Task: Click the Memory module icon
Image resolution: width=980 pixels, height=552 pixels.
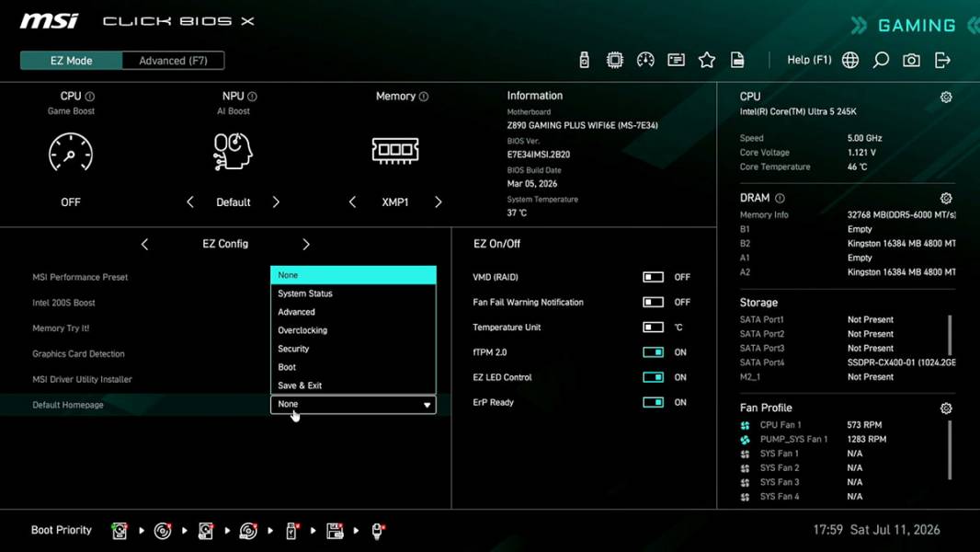Action: pos(395,150)
